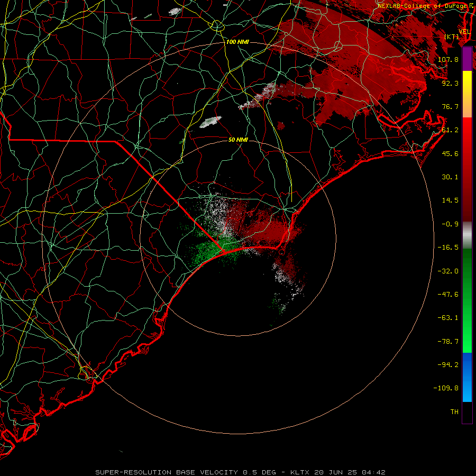Click the -63.1 velocity scale value
The image size is (476, 476).
pos(448,318)
